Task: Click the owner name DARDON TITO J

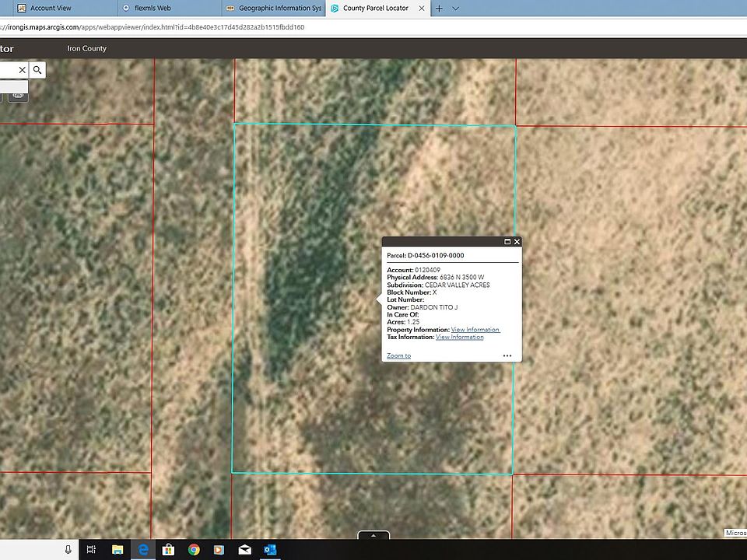Action: coord(434,307)
